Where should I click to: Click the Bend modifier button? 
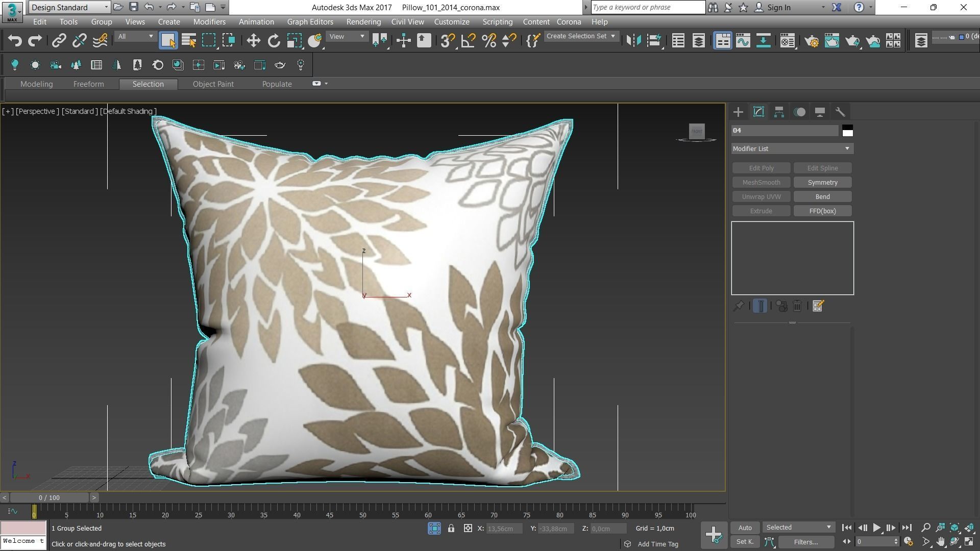822,197
